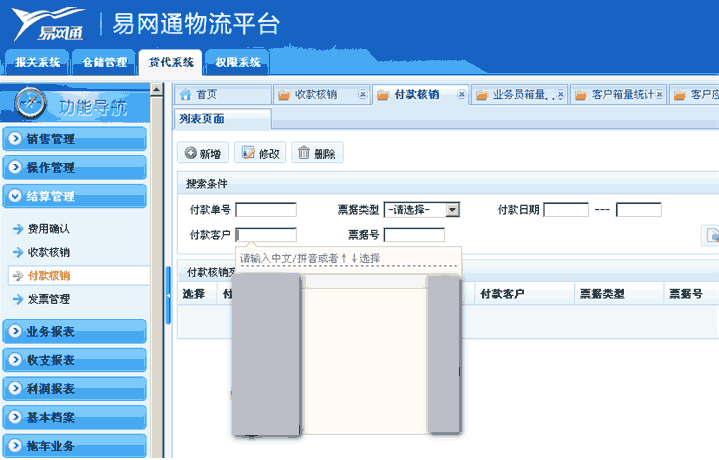Click the compass icon beside 功能导航
719x460 pixels.
30,103
